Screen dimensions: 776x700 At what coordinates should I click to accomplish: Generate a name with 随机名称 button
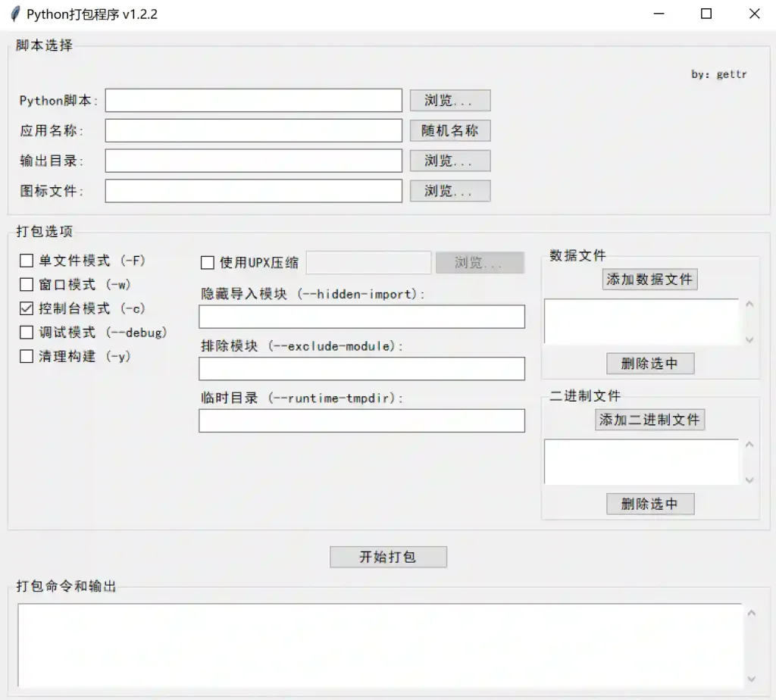[450, 130]
